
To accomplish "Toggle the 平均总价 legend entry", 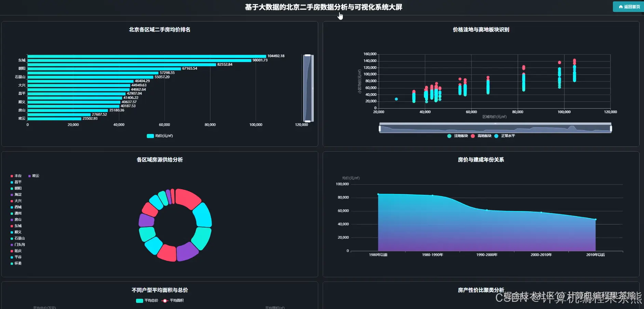I will point(147,300).
